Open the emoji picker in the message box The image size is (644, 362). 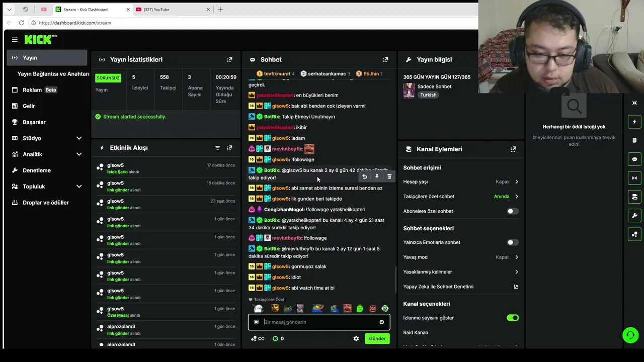pos(381,322)
